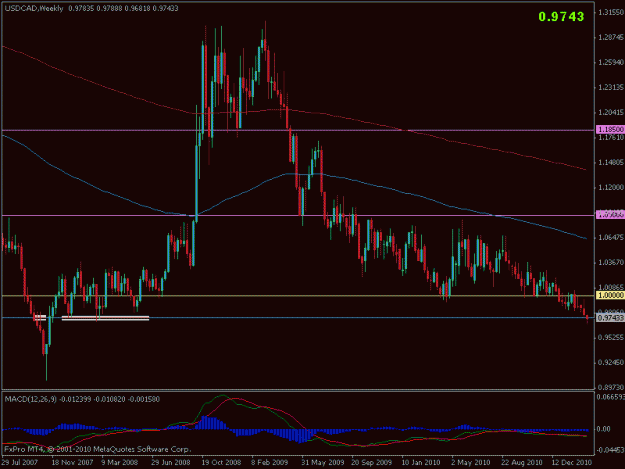625x469 pixels.
Task: Click the 19 Oct 2008 date label
Action: (x=221, y=462)
